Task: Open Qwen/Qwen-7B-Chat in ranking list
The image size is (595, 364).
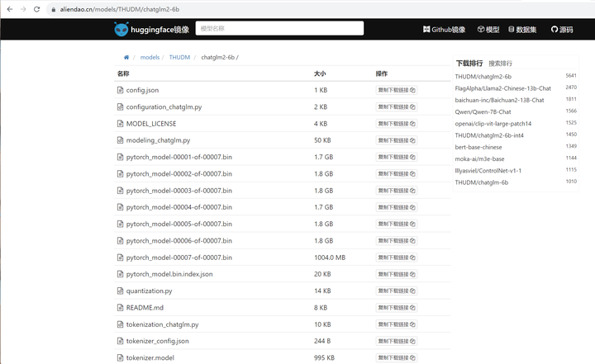Action: [x=483, y=112]
